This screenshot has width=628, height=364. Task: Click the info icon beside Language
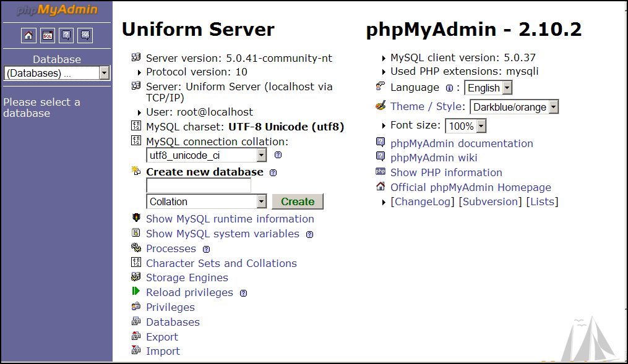(449, 88)
